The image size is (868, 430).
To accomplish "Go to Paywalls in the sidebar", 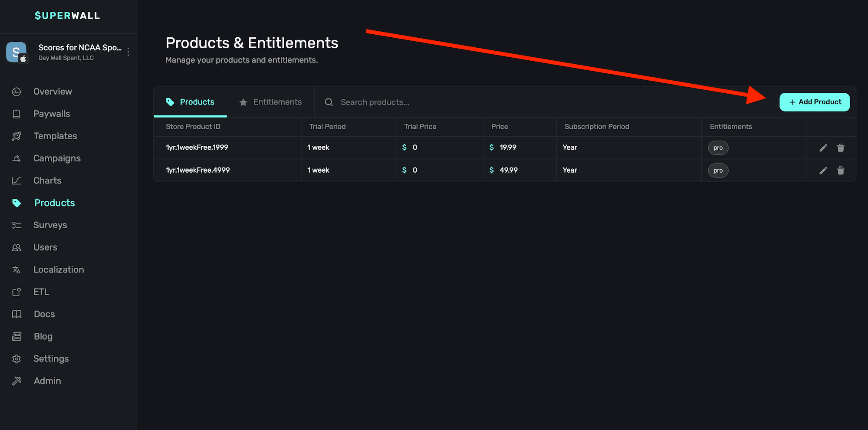I will (x=52, y=114).
